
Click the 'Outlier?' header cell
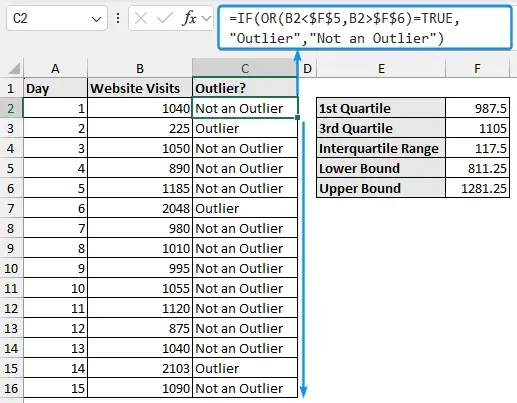pyautogui.click(x=245, y=88)
